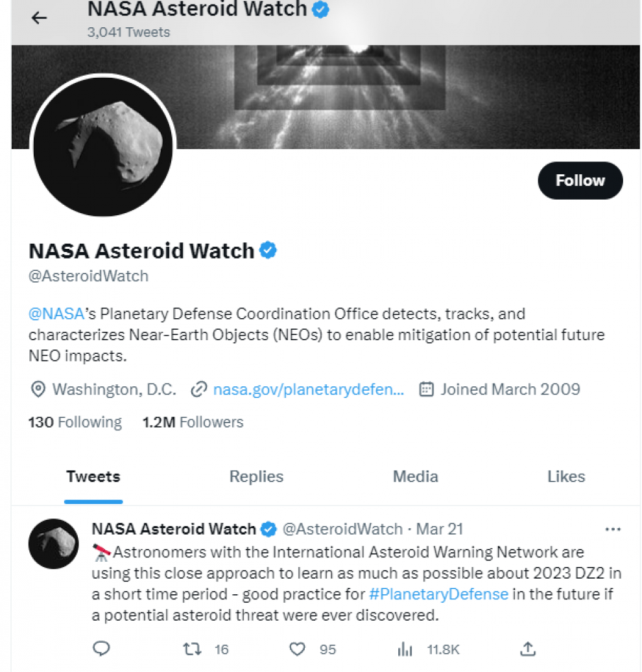View tweet analytics bar chart icon
The height and width of the screenshot is (672, 642).
pyautogui.click(x=405, y=649)
